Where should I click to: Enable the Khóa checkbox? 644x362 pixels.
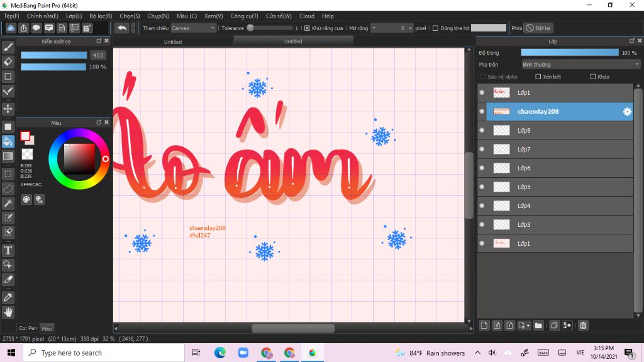(x=592, y=77)
